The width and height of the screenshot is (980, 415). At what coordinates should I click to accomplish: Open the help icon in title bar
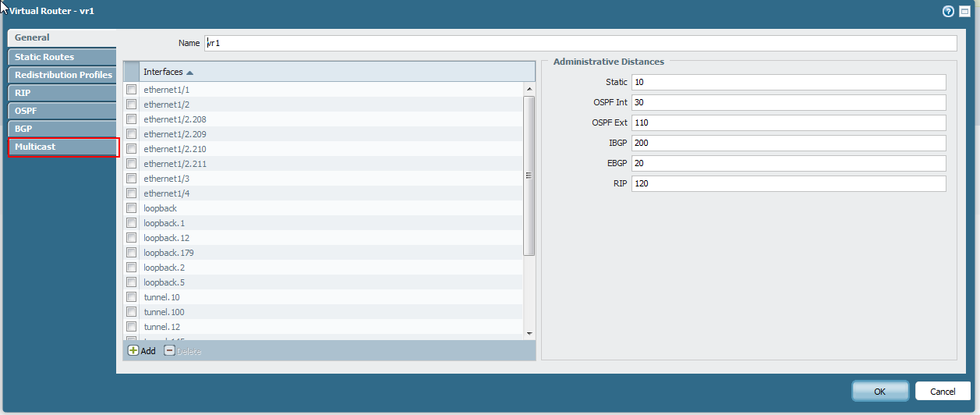tap(949, 12)
